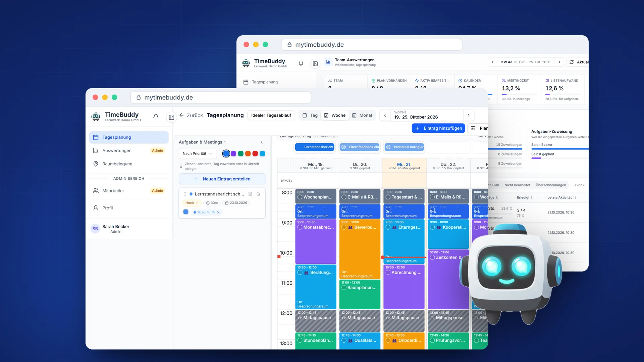
Task: Tick the Raumplanung task circle on Tuesday
Action: pos(344,288)
